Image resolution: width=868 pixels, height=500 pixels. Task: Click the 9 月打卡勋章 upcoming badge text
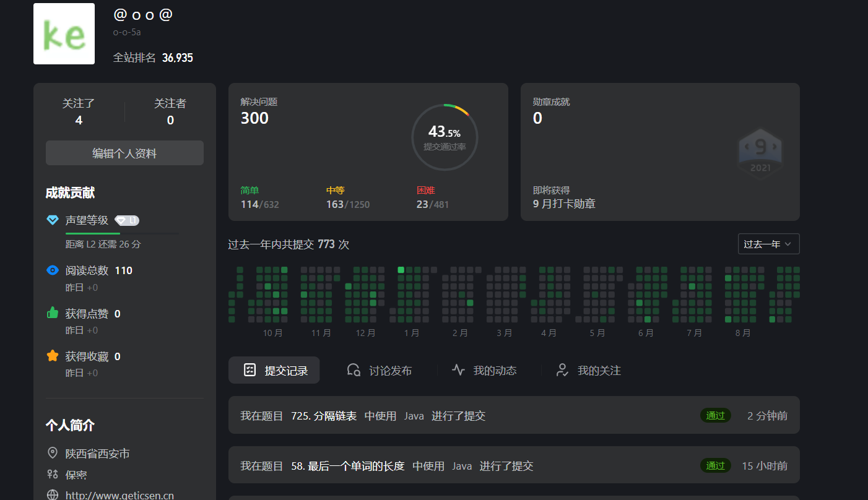click(564, 204)
